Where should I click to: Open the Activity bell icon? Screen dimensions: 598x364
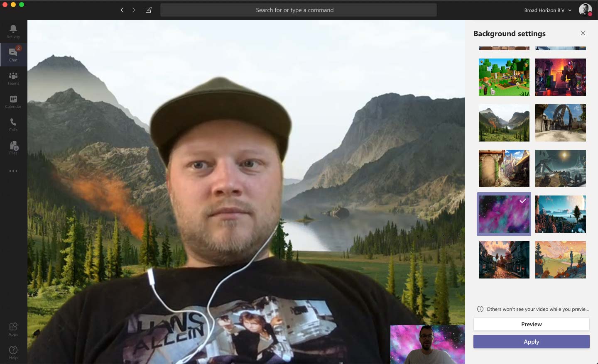point(13,31)
